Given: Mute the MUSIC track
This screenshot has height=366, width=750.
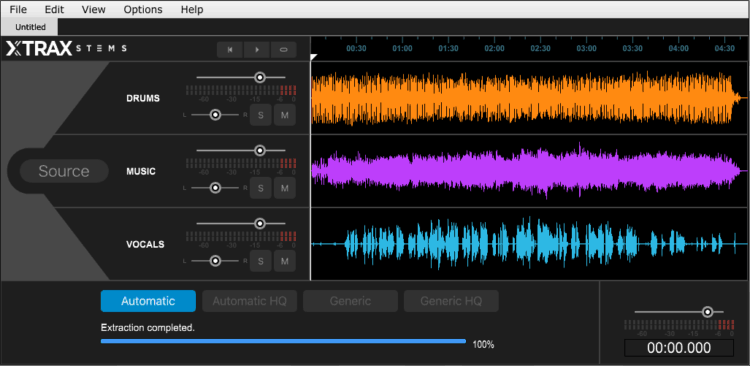Looking at the screenshot, I should (x=285, y=188).
